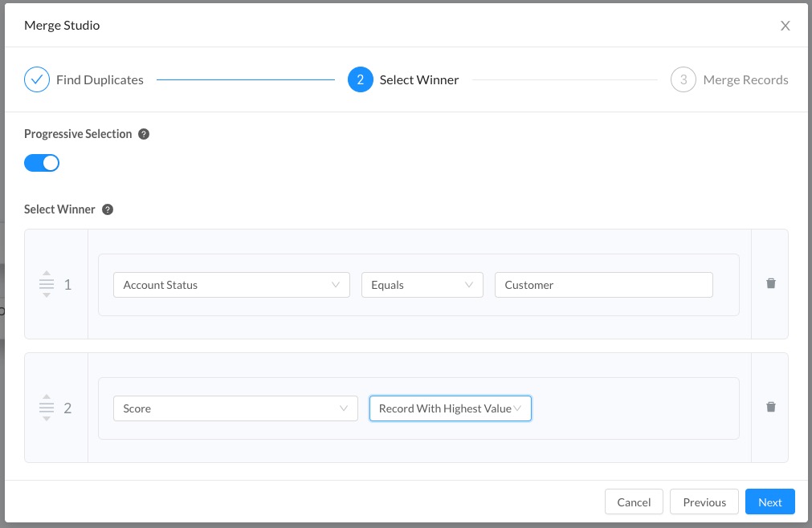This screenshot has width=812, height=528.
Task: Open the Account Status field dropdown
Action: point(231,285)
